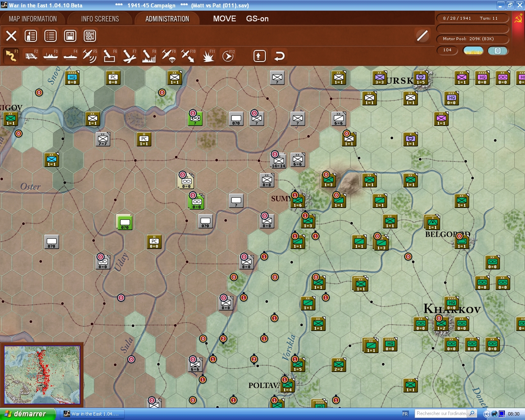Screen dimensions: 525x420
Task: Select the 1=4 unit at Poltava
Action: coord(288,385)
